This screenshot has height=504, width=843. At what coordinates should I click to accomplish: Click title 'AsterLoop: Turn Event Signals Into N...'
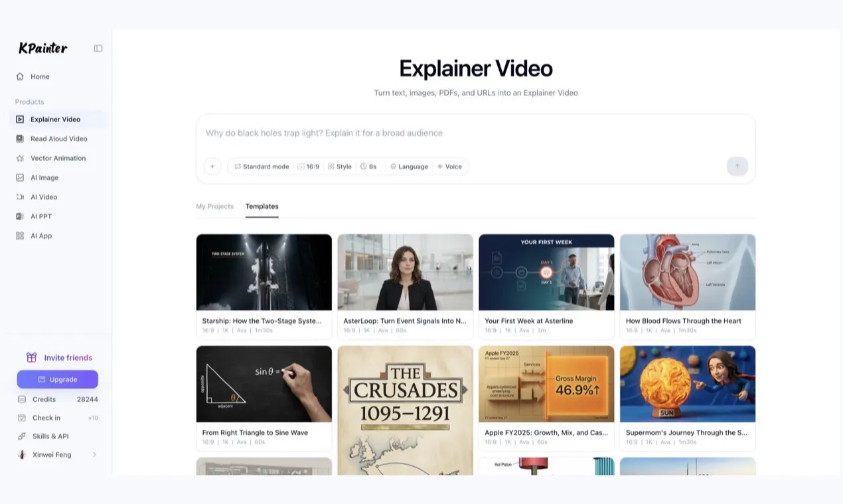coord(405,321)
